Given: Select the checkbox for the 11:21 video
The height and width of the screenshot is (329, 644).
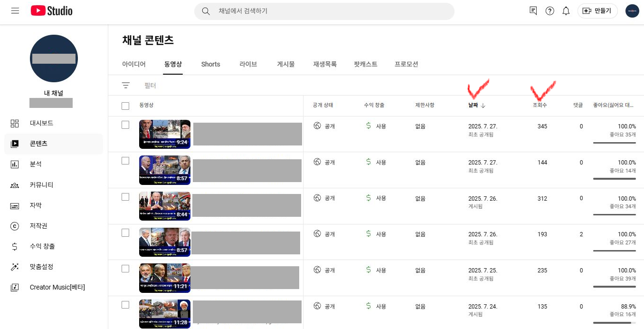Looking at the screenshot, I should [125, 269].
